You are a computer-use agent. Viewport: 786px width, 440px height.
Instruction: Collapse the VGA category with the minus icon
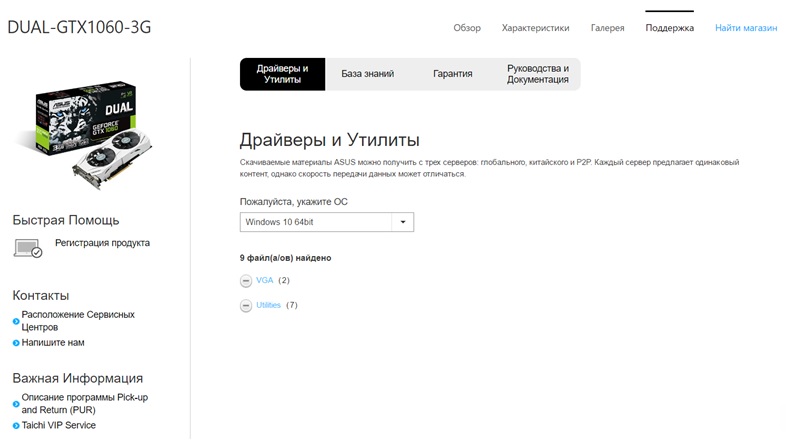click(x=246, y=281)
